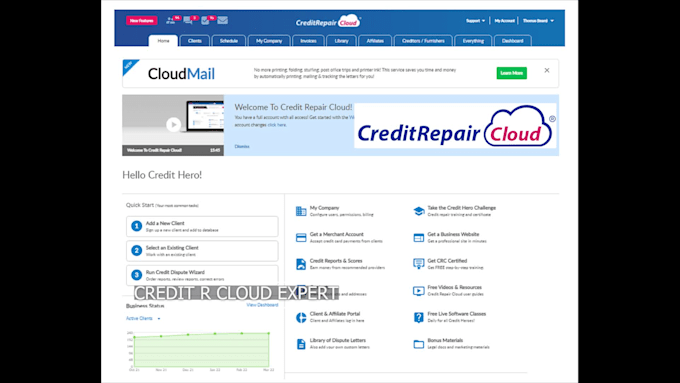Click the step 1 circle for Add a New Client

[137, 226]
